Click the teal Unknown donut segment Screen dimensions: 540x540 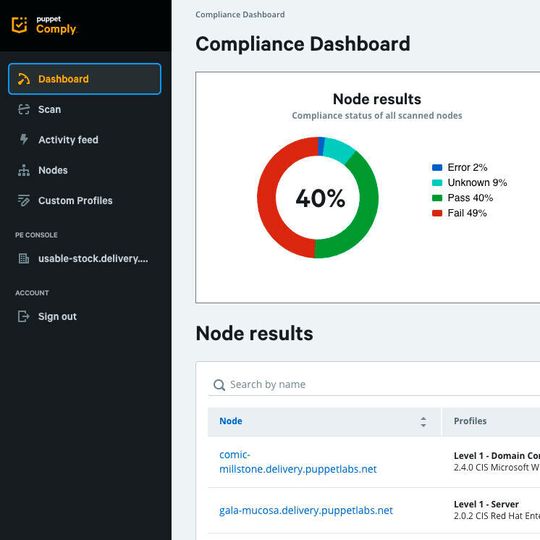(x=339, y=149)
